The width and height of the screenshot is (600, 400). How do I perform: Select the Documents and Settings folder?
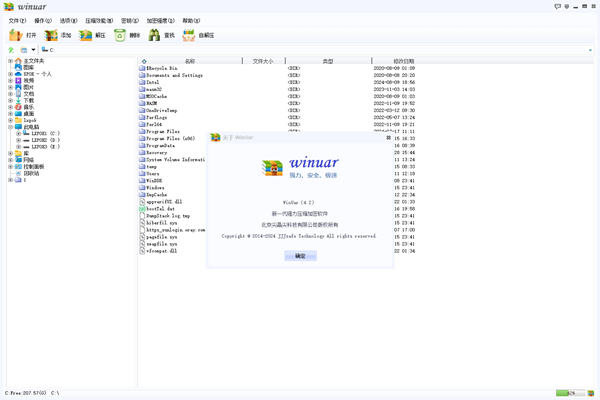174,75
